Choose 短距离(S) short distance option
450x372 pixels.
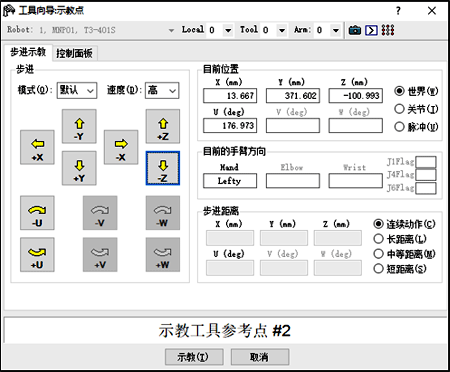click(x=400, y=269)
